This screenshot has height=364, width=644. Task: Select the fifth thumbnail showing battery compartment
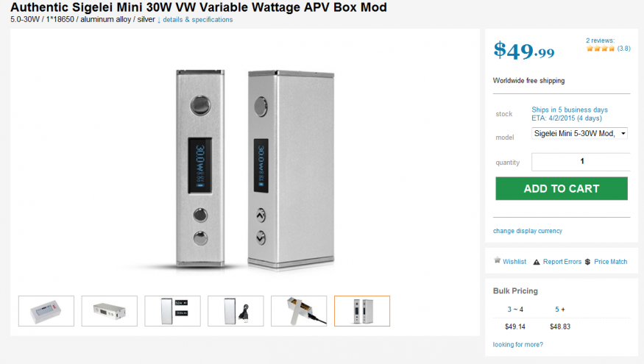[x=299, y=311]
